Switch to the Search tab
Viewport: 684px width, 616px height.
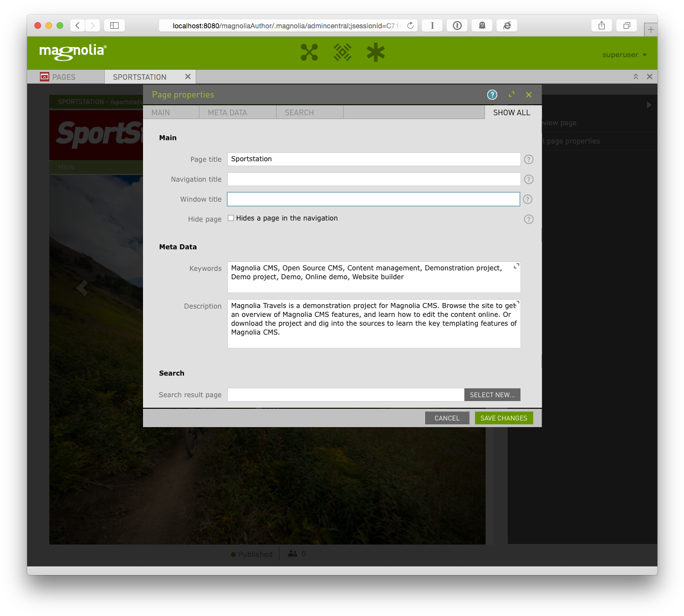[299, 112]
